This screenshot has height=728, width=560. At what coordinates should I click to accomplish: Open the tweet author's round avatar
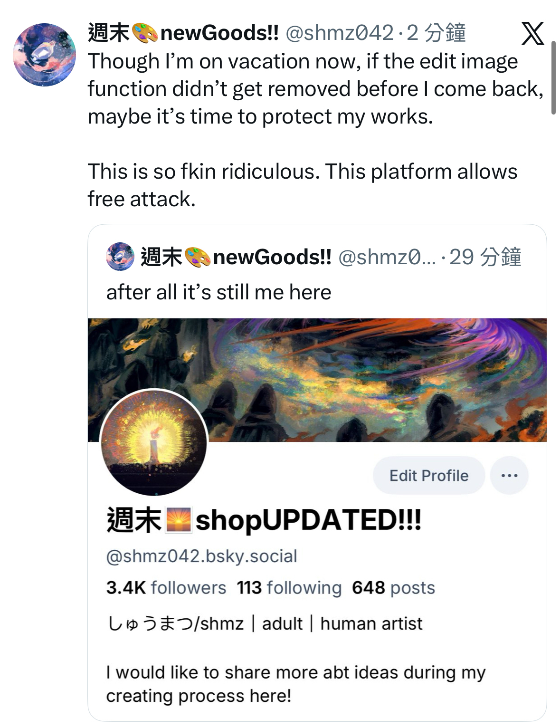click(44, 55)
